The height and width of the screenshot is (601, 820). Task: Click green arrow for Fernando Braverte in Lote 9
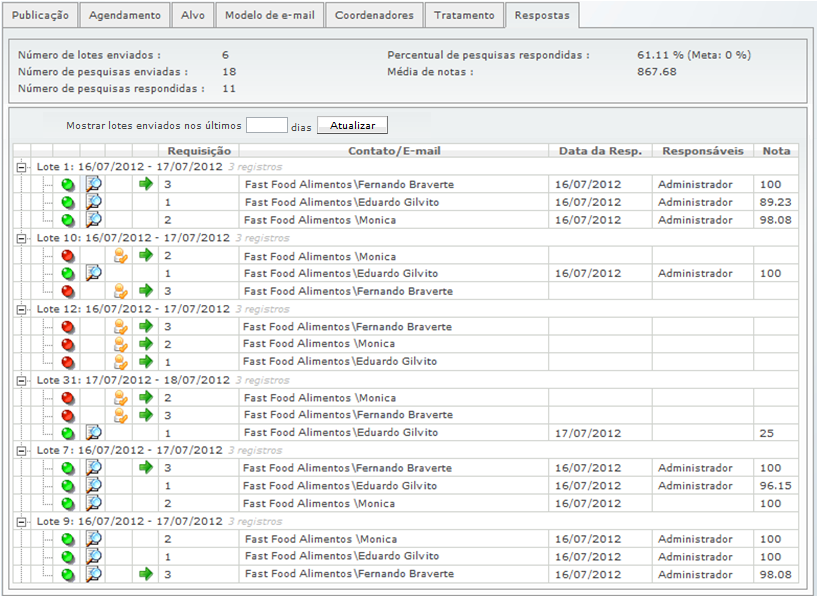tap(145, 574)
